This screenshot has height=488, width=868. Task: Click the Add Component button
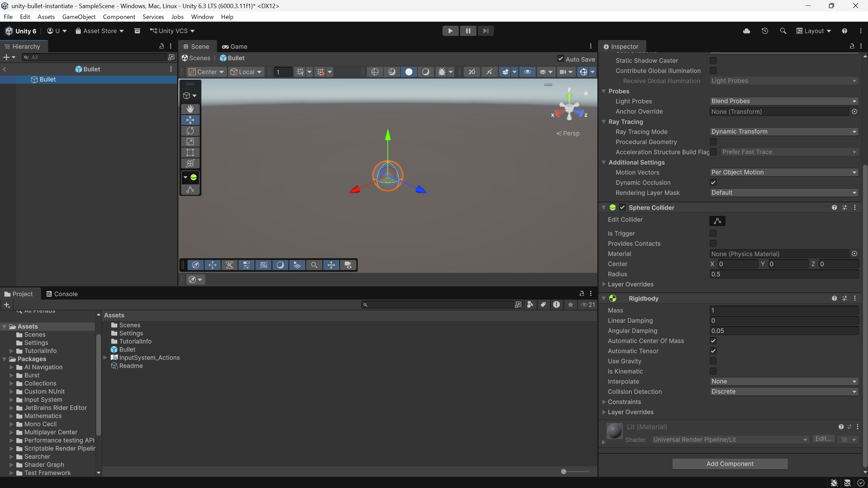730,464
